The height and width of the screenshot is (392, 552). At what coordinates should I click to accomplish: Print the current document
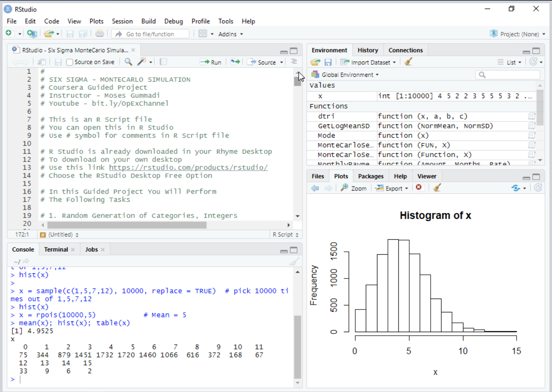pyautogui.click(x=100, y=33)
